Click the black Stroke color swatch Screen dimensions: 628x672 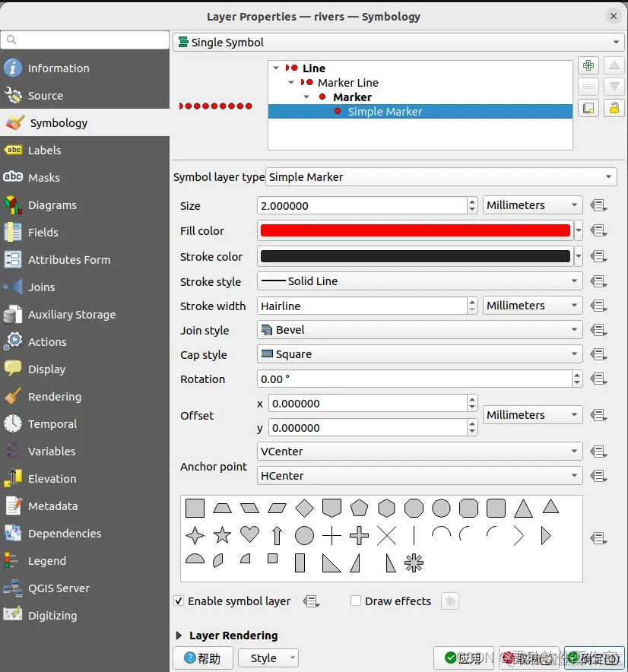point(415,256)
